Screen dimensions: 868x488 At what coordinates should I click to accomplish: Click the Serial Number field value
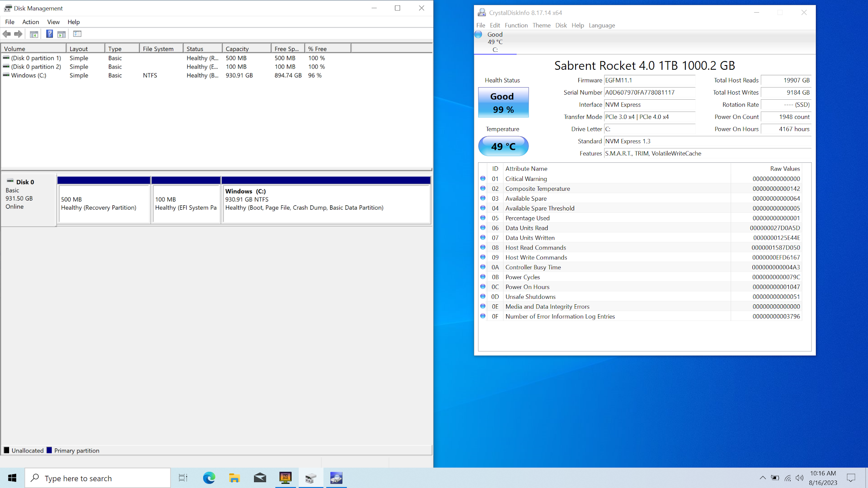(649, 93)
